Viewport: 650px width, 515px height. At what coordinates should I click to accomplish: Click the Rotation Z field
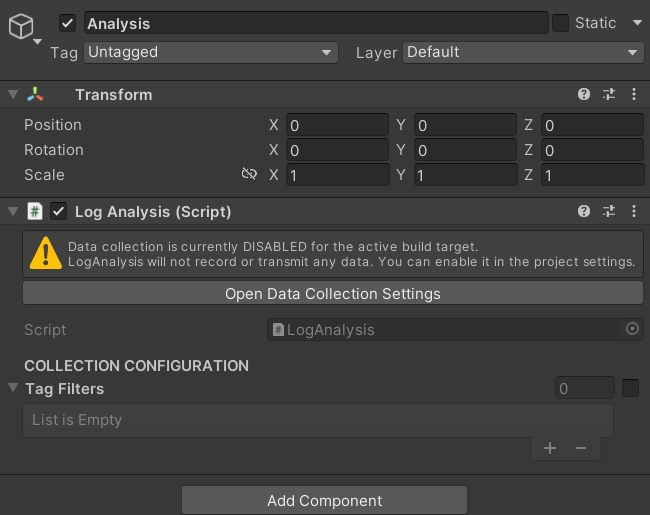pyautogui.click(x=592, y=150)
